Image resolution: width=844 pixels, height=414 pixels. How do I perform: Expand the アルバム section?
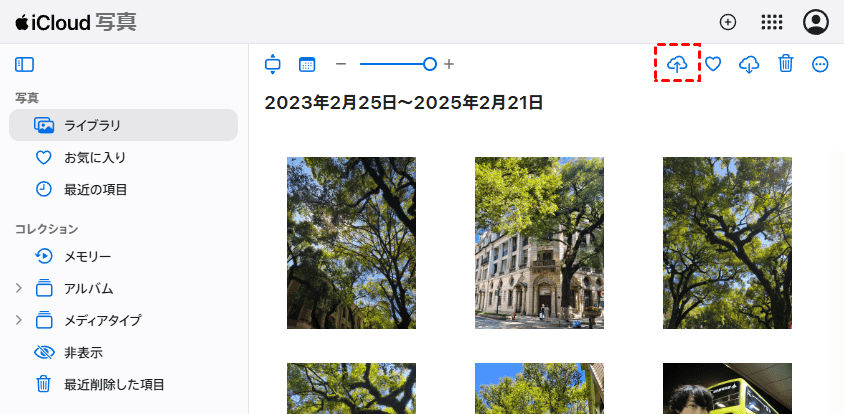point(19,288)
